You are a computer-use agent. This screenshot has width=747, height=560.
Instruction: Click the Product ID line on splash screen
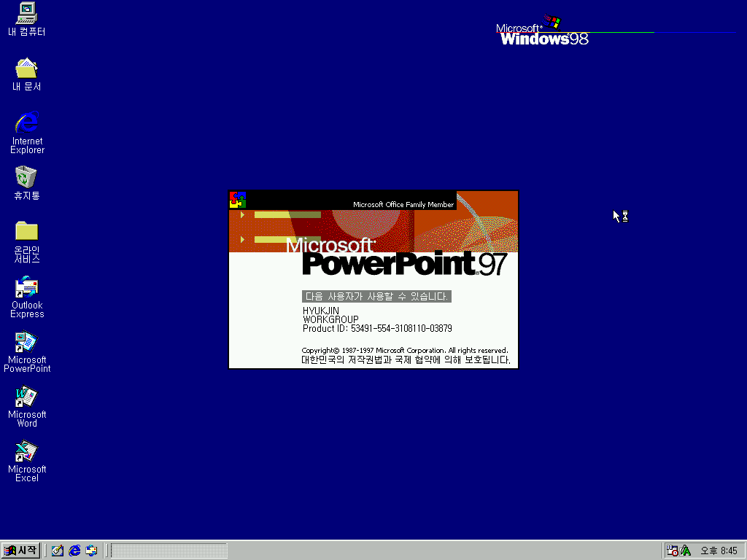coord(377,329)
